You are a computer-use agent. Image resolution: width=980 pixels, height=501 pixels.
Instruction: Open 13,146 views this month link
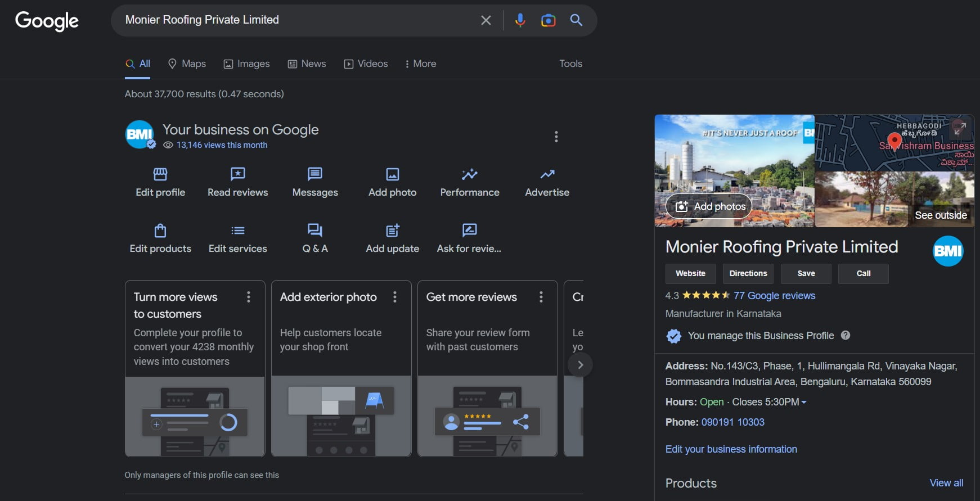pyautogui.click(x=222, y=145)
